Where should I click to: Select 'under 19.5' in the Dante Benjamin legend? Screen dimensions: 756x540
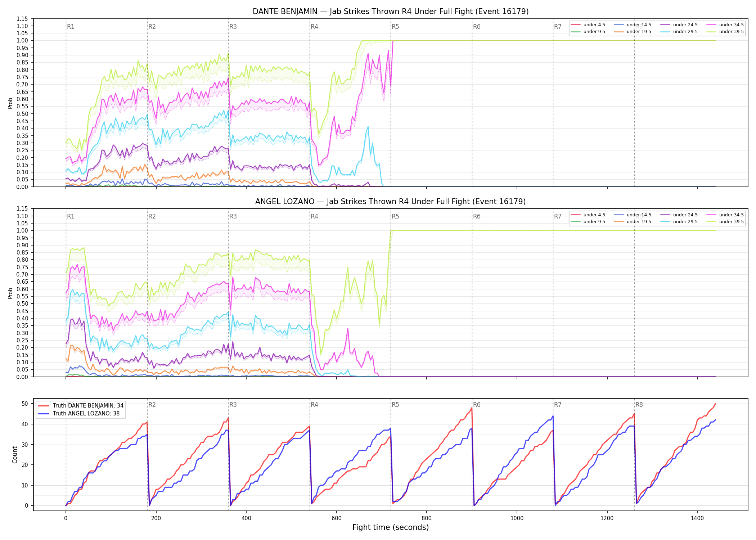633,32
